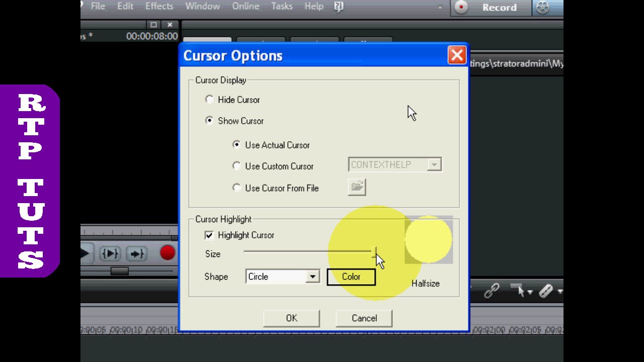Open the Tasks menu
The image size is (644, 362).
click(x=282, y=6)
